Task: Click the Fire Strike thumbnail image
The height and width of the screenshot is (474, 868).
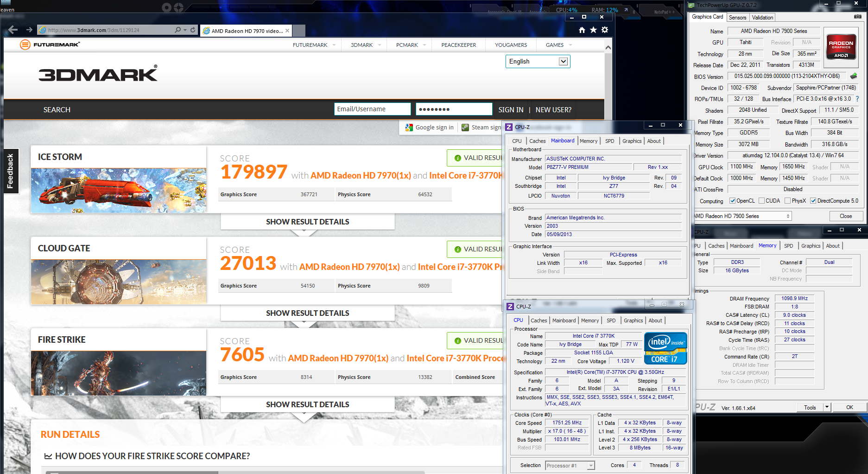Action: (119, 373)
